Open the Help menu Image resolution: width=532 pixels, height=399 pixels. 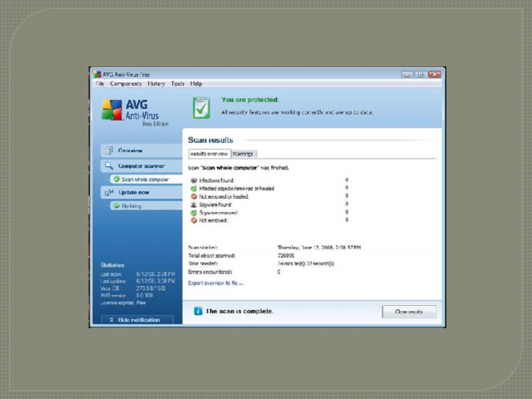(196, 83)
